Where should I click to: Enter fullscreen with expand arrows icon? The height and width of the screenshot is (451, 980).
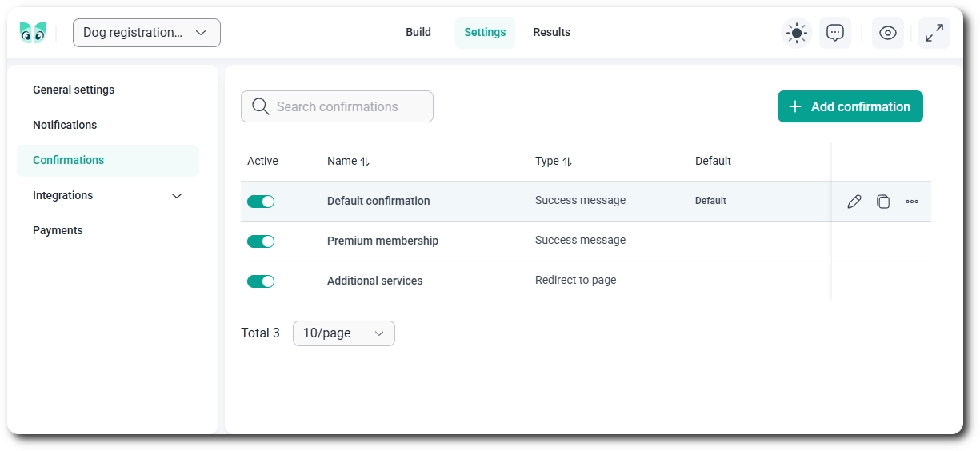(x=934, y=33)
